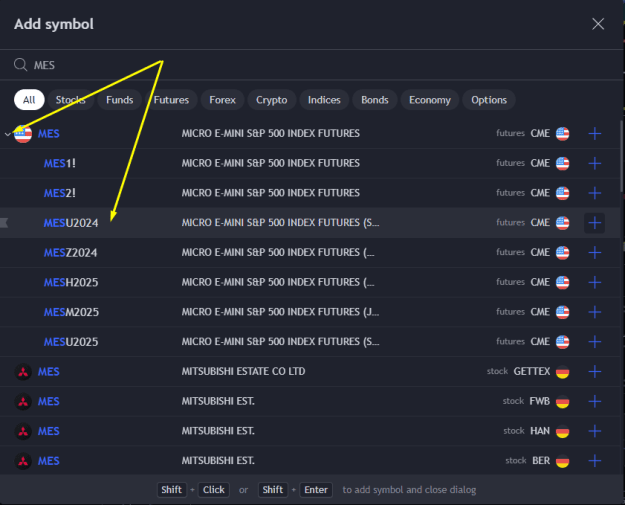Add MESU2025 using its plus icon
This screenshot has width=625, height=505.
click(595, 342)
